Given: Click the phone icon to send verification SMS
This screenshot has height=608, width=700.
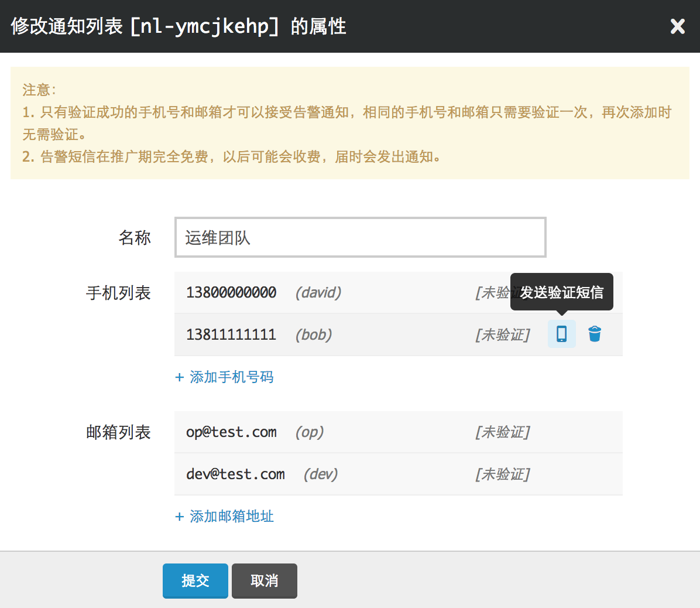Looking at the screenshot, I should click(x=561, y=334).
